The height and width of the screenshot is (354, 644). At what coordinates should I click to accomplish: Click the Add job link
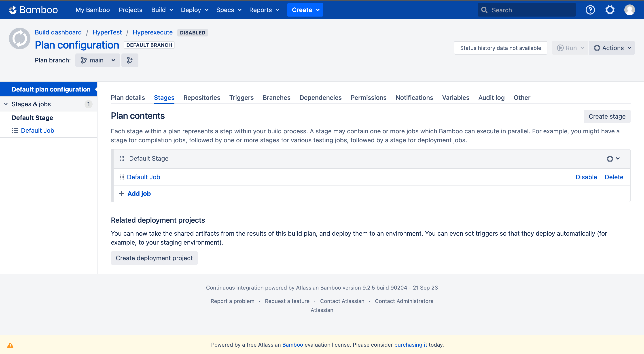pos(139,194)
